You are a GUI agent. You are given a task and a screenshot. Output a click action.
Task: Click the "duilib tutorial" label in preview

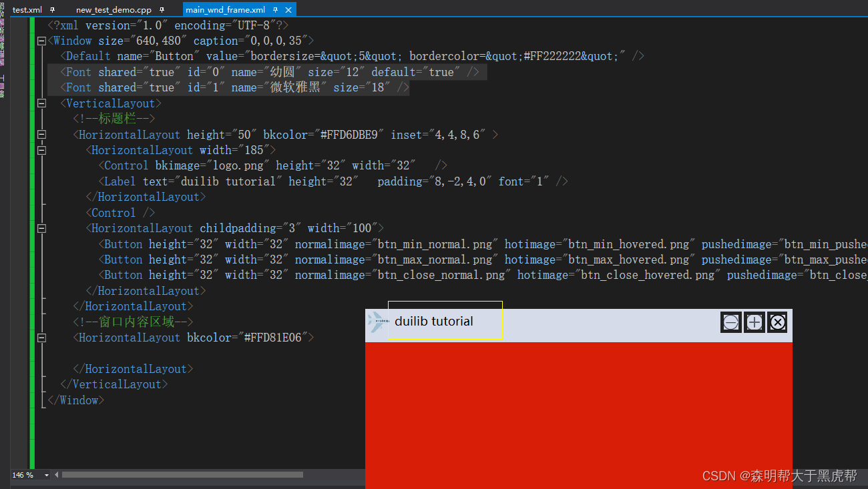(434, 321)
